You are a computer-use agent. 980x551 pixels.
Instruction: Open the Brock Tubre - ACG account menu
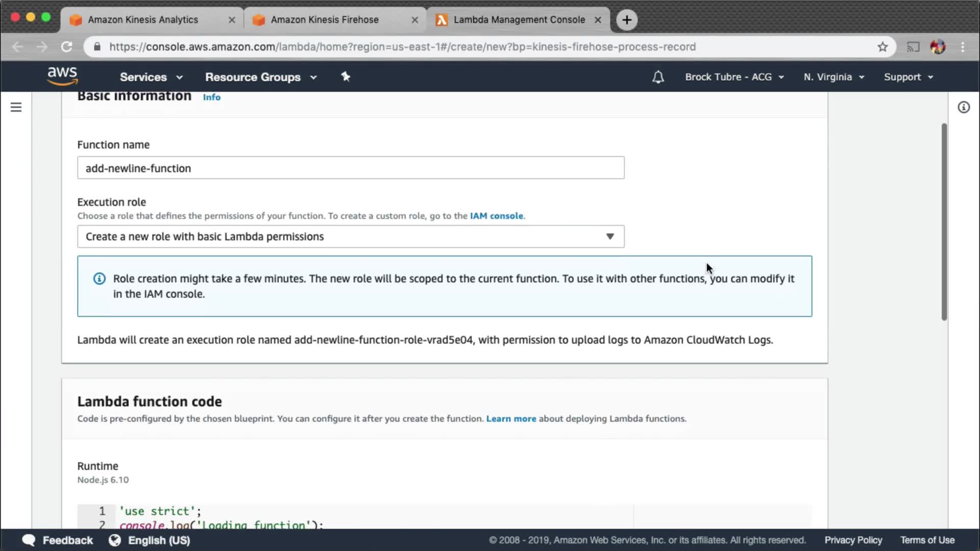[x=734, y=77]
